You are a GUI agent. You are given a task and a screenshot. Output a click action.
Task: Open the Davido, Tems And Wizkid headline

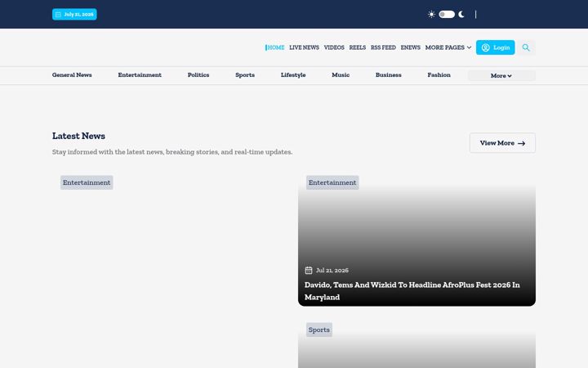pos(412,290)
